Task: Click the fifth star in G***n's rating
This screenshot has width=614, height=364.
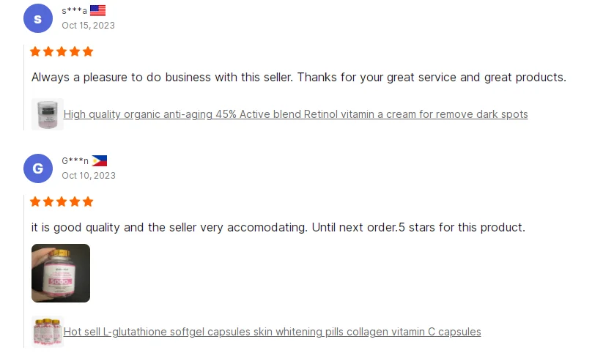Action: pyautogui.click(x=88, y=201)
